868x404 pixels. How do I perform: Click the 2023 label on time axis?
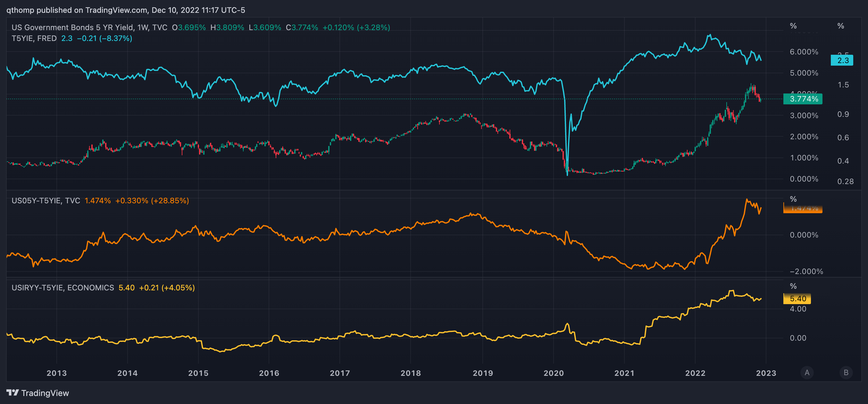[766, 373]
